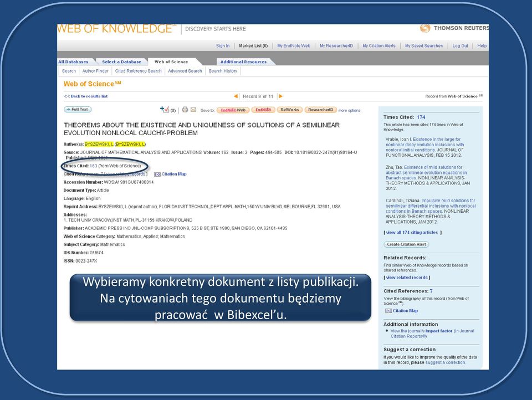
Task: Open more options for saving
Action: [x=349, y=111]
